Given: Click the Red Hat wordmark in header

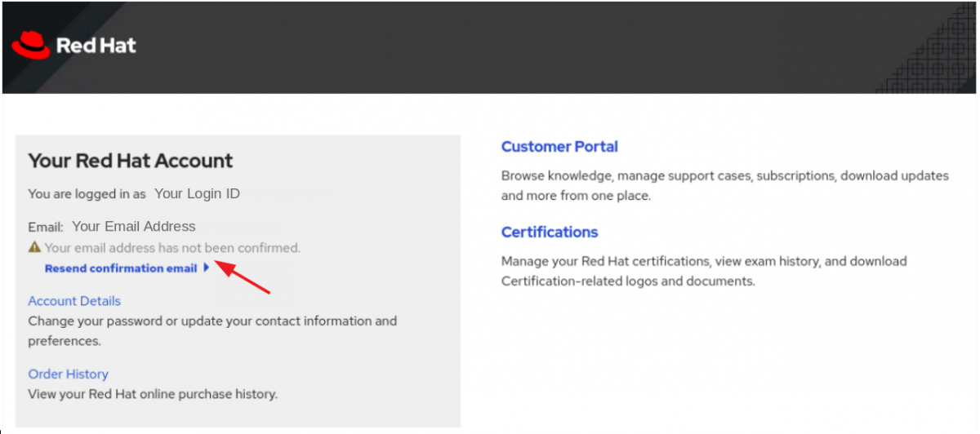Looking at the screenshot, I should coord(96,46).
